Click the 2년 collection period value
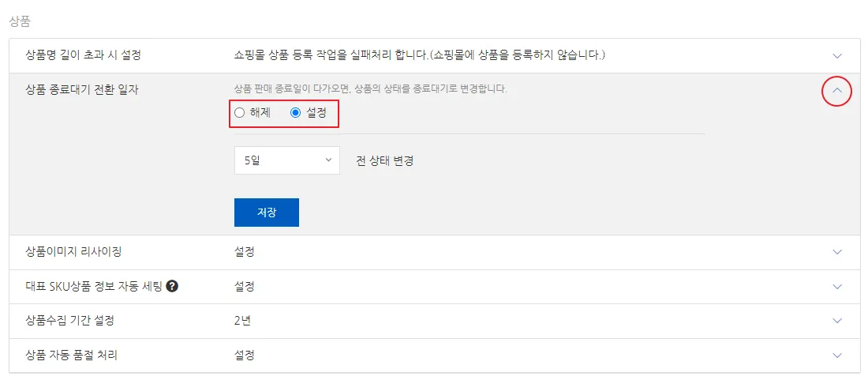868x380 pixels. (x=242, y=321)
